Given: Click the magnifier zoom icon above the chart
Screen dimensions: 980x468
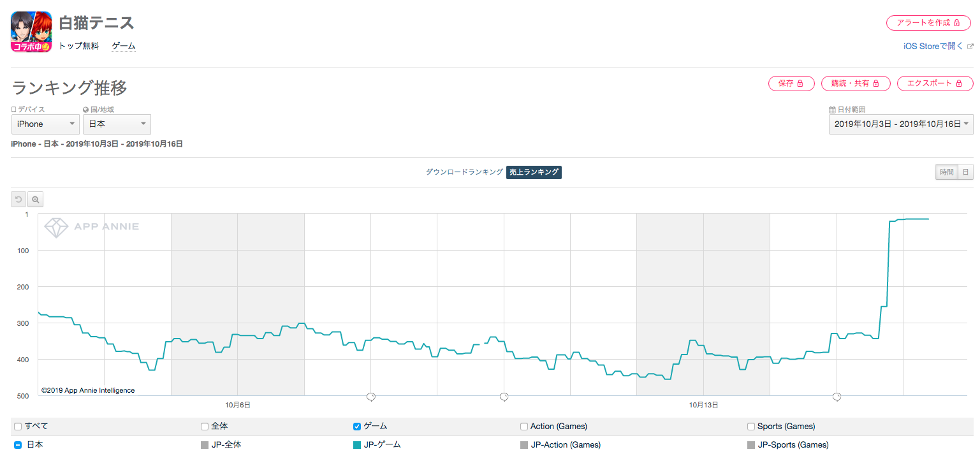Looking at the screenshot, I should (x=36, y=200).
